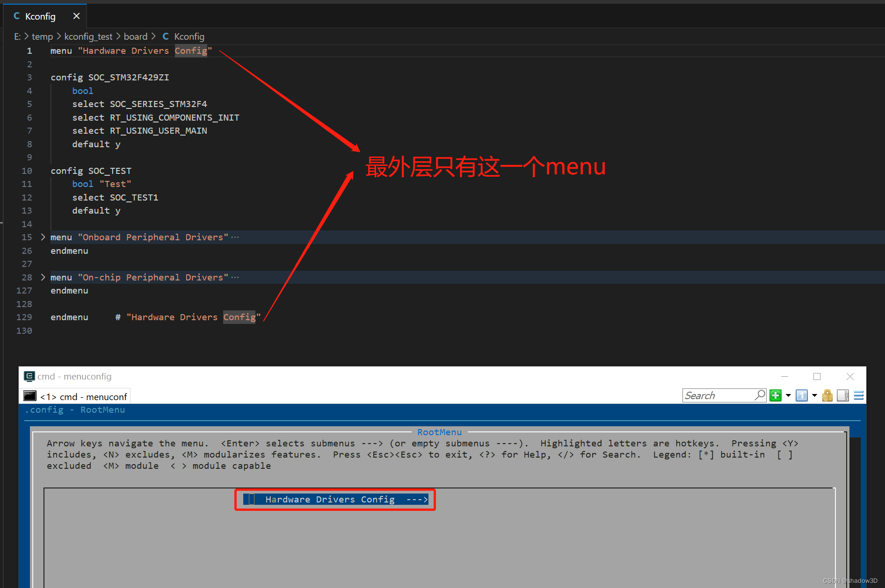Close the Kconfig tab
The image size is (885, 588).
coord(76,15)
